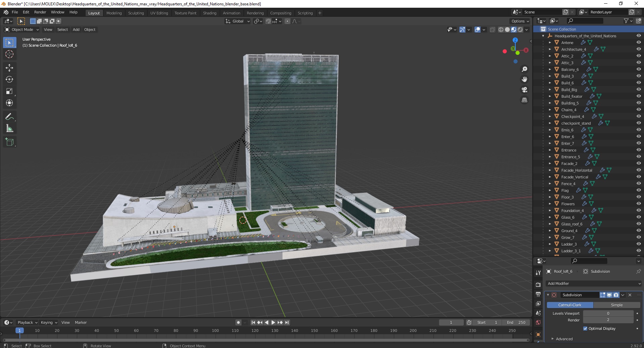Select the Annotate tool
The image size is (644, 348).
[x=9, y=117]
